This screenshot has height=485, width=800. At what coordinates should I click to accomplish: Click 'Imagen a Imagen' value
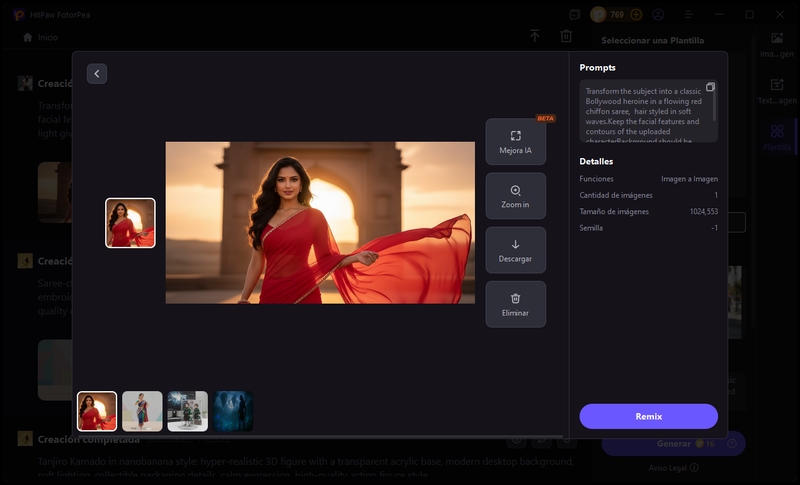tap(689, 179)
